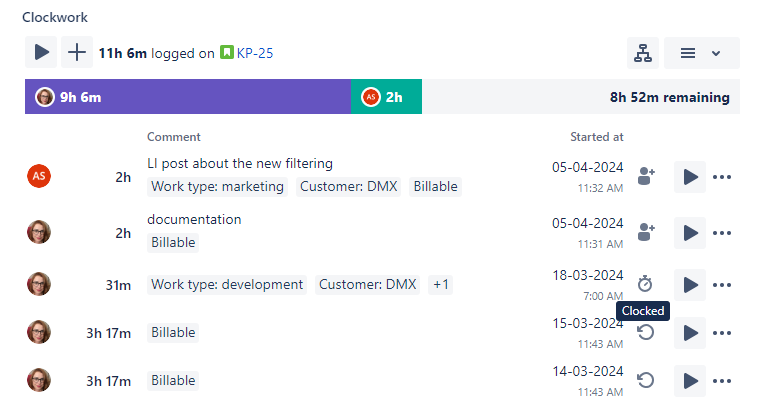
Task: Open more options for documentation worklog
Action: pyautogui.click(x=722, y=233)
